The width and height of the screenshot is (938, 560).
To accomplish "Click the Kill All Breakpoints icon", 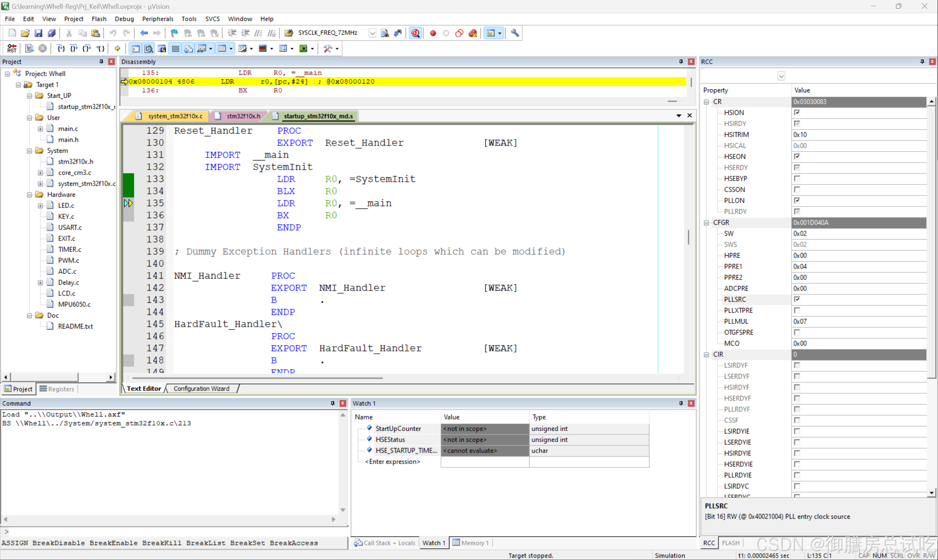I will pos(472,33).
